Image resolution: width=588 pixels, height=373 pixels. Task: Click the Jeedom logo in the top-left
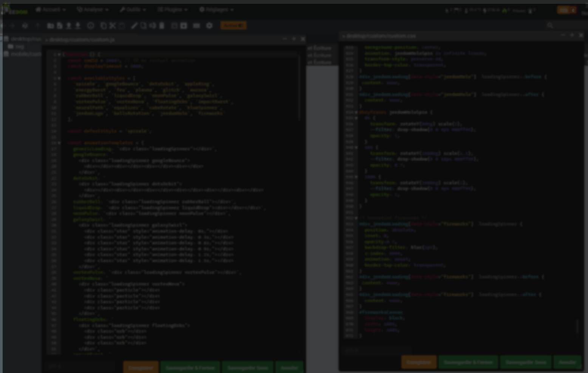click(x=15, y=10)
